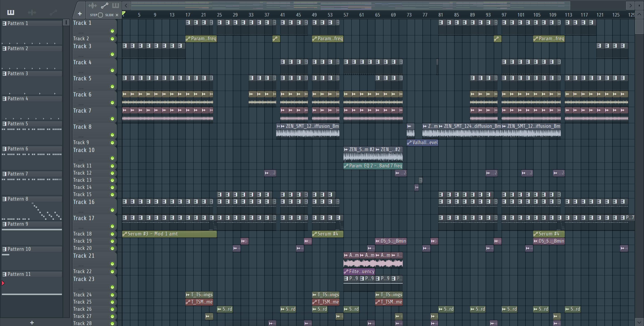
Task: Select the 'Filte..uency' automation clip
Action: [x=359, y=271]
